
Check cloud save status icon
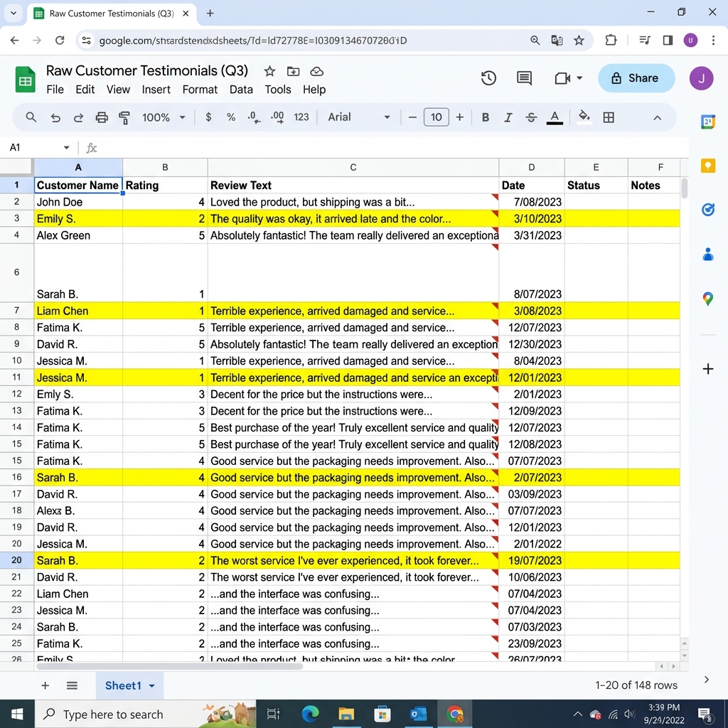[316, 72]
